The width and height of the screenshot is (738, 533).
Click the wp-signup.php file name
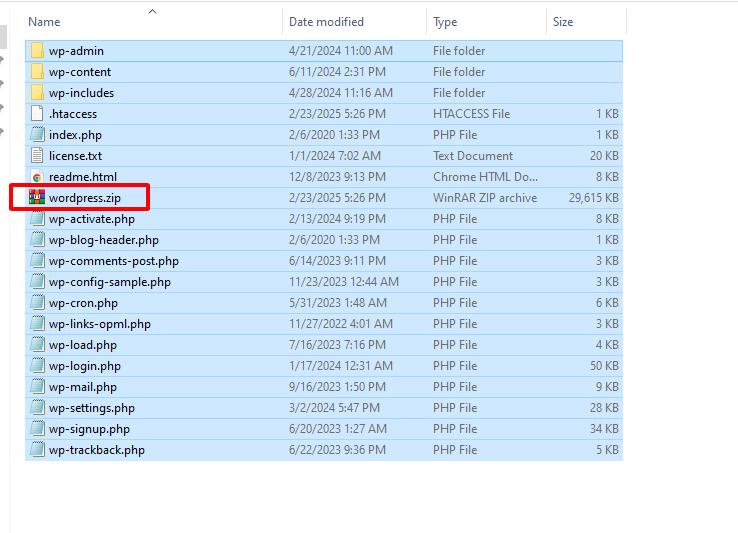[x=89, y=429]
